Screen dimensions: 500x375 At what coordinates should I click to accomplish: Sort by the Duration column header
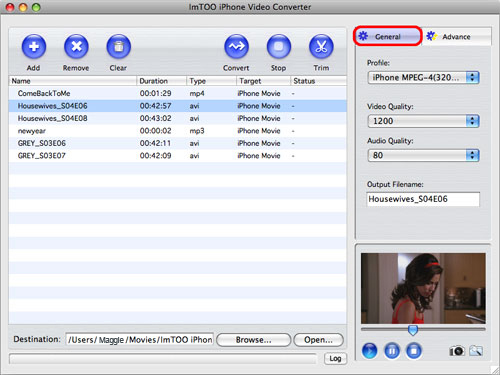(161, 81)
